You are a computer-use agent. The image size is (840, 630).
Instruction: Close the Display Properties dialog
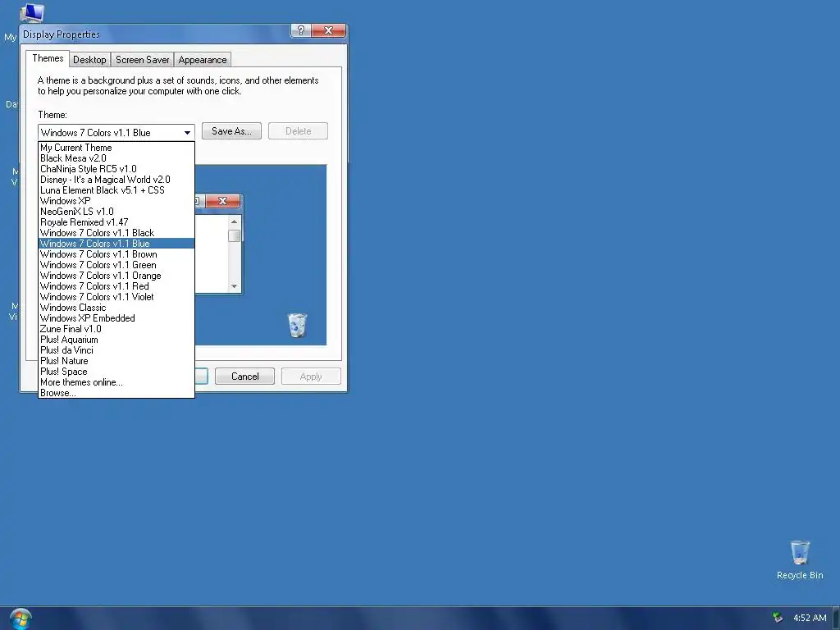coord(328,30)
